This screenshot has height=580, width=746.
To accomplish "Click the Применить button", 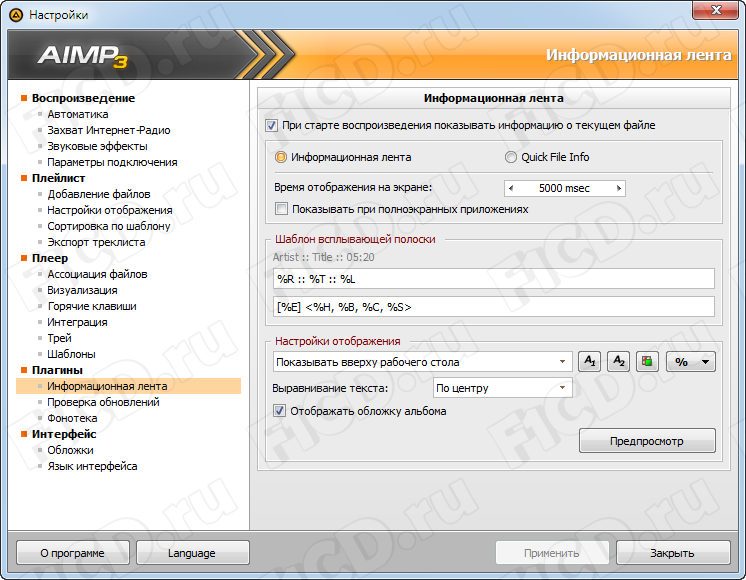I will pyautogui.click(x=552, y=553).
